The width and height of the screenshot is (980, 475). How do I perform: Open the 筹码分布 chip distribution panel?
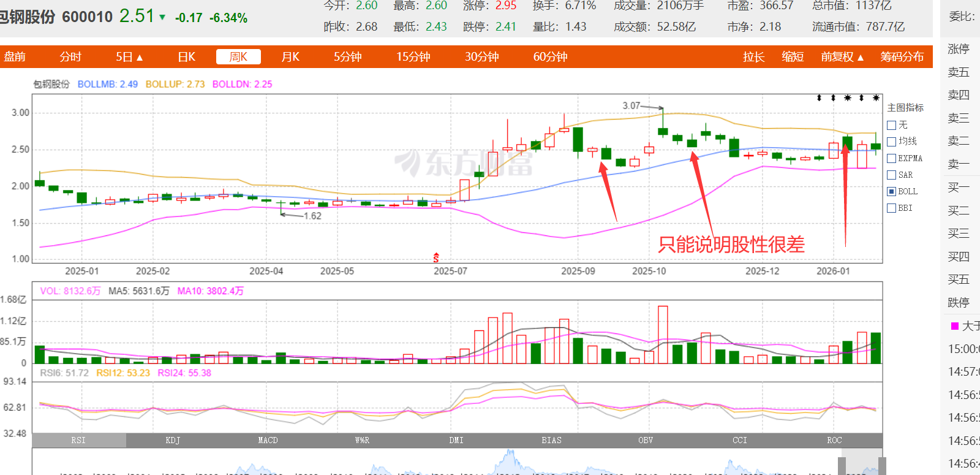click(x=902, y=57)
